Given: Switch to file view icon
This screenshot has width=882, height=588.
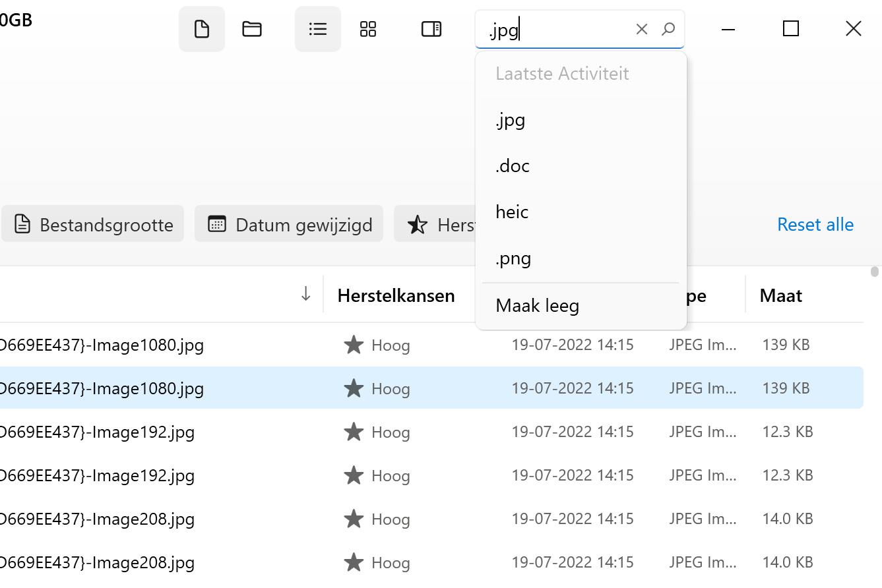Looking at the screenshot, I should (x=202, y=29).
